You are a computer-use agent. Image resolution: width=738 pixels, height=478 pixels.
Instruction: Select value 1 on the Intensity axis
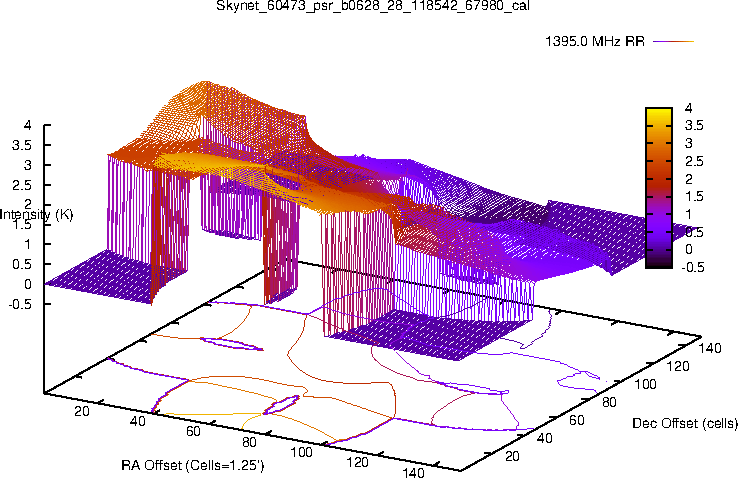pos(27,244)
